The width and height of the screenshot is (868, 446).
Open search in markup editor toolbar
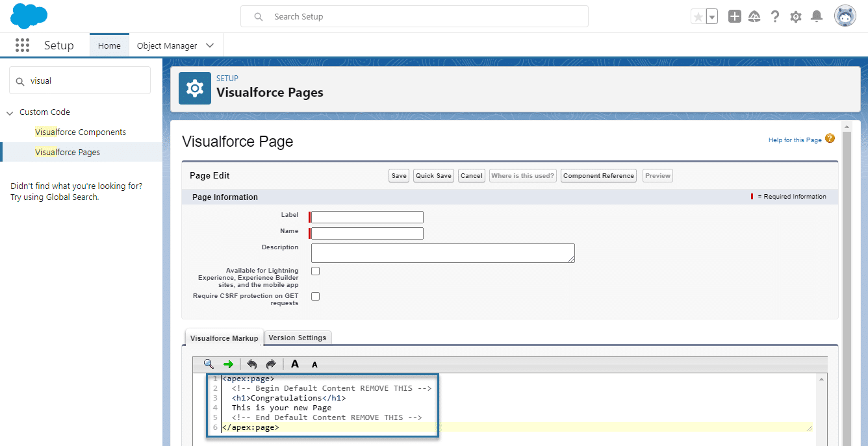tap(208, 364)
